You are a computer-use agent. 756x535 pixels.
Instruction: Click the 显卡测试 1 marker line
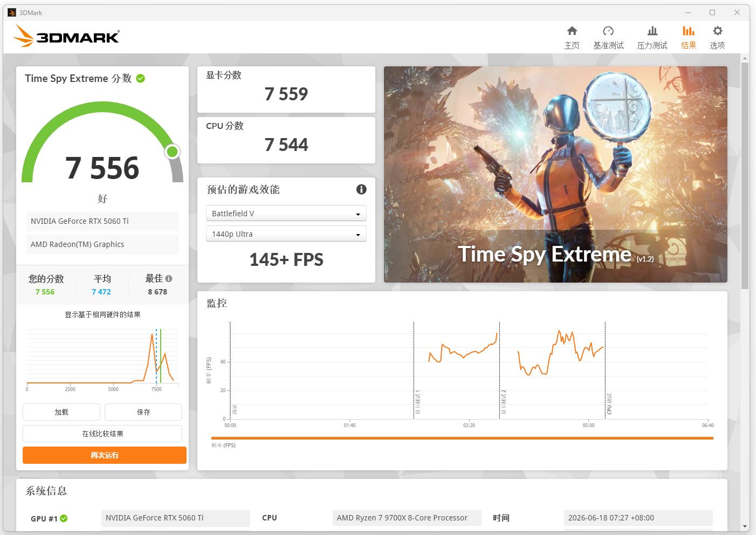click(x=414, y=370)
